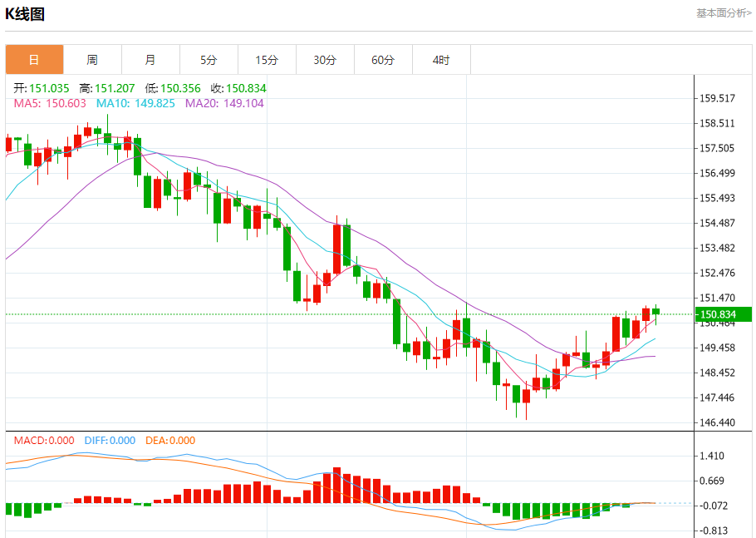Click the 146.440 price axis label
Screen dimensions: 756x538
point(718,422)
